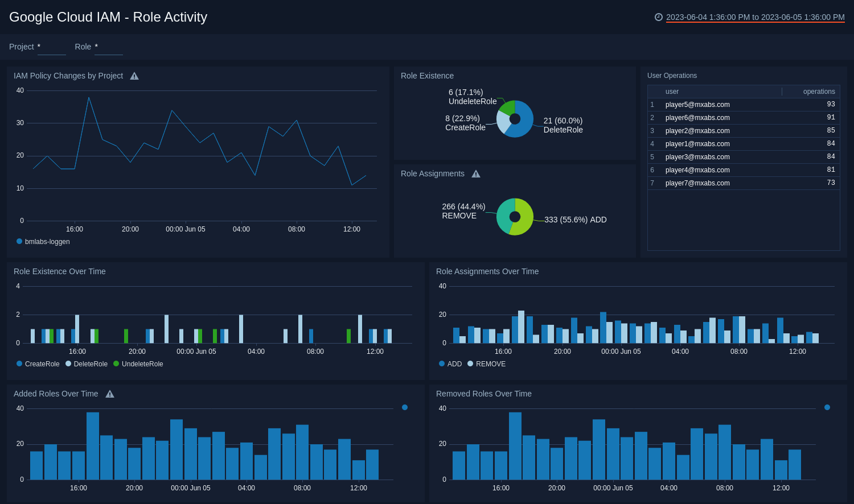Viewport: 854px width, 504px height.
Task: Click the blue legend dot on Added Roles panel
Action: click(x=405, y=407)
